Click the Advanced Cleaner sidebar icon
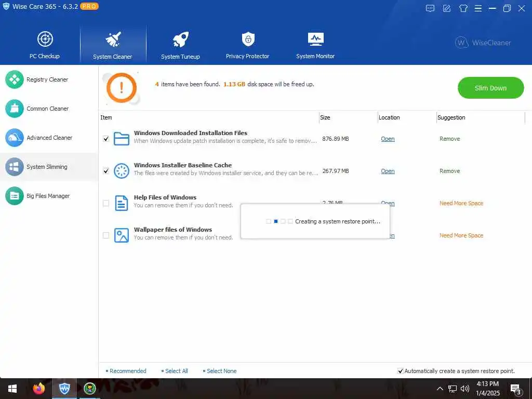Viewport: 532px width, 399px height. click(x=14, y=138)
